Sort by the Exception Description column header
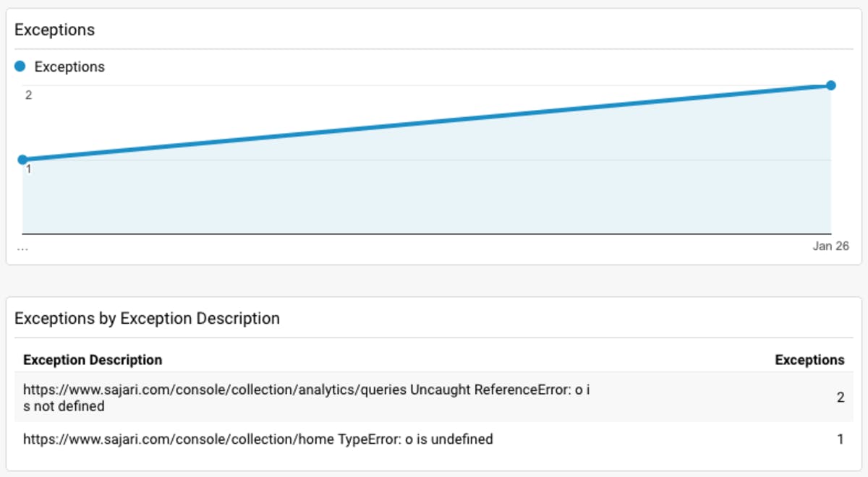The width and height of the screenshot is (868, 477). (93, 360)
